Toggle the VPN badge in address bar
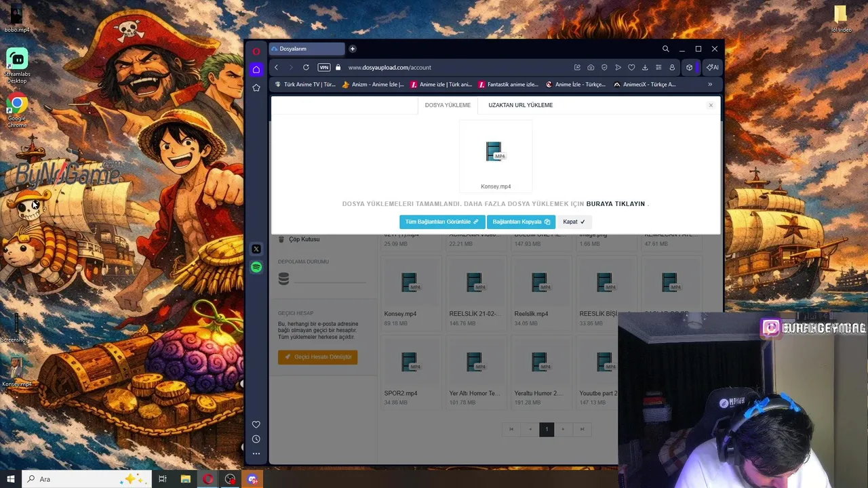868x488 pixels. coord(324,67)
